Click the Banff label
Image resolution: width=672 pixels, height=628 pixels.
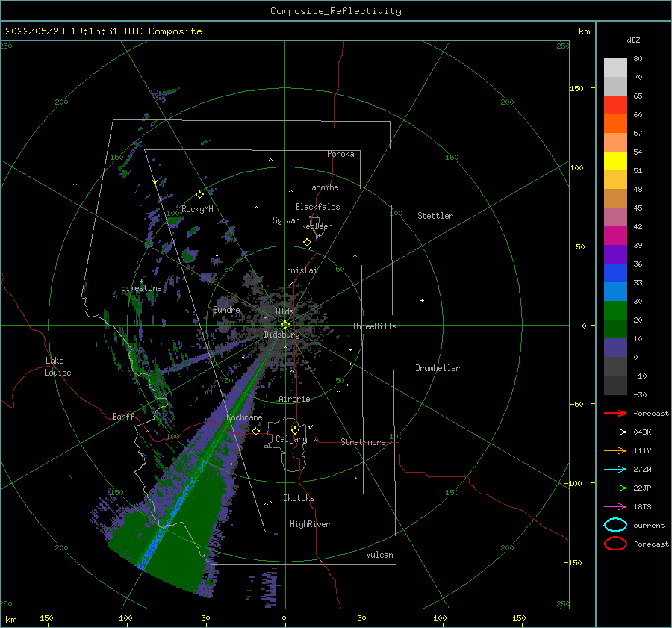tap(123, 416)
